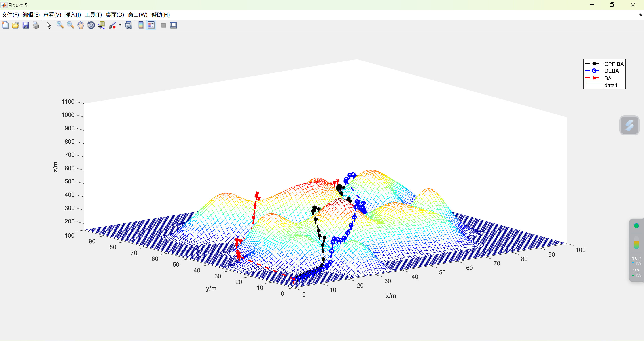Click the green status dot in side widget
This screenshot has width=644, height=341.
636,226
